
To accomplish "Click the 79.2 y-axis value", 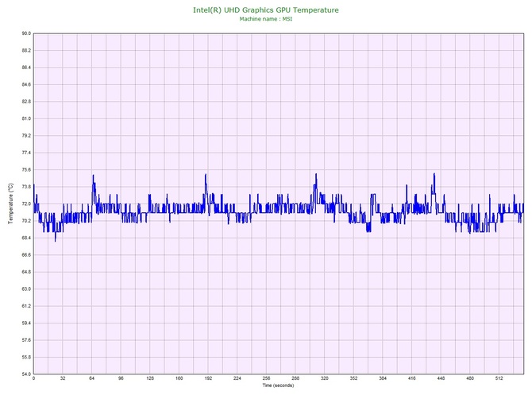I will [x=26, y=136].
